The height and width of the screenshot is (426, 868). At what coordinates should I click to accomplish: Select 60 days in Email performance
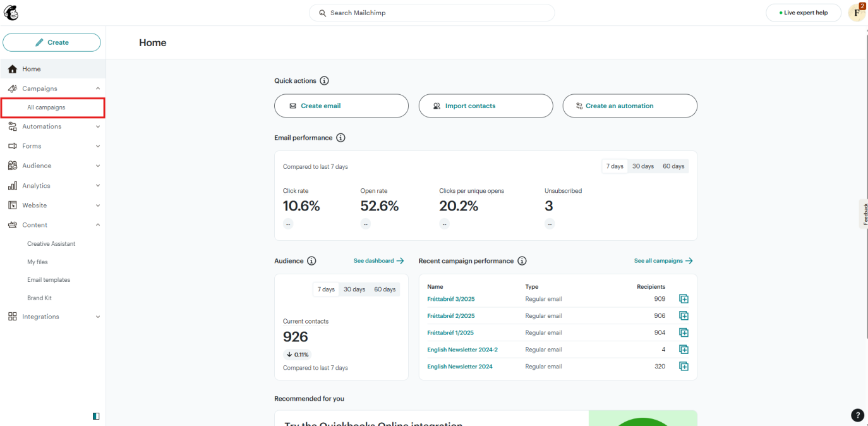point(673,166)
